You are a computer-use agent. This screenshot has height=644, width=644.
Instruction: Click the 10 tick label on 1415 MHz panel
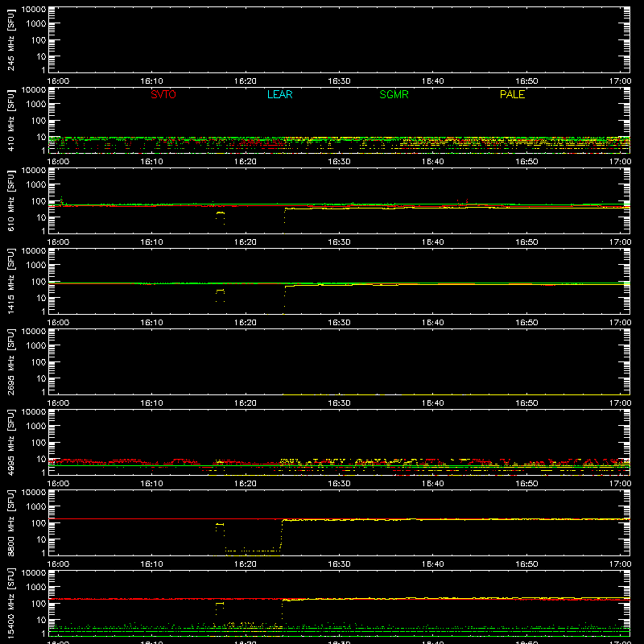tap(41, 298)
